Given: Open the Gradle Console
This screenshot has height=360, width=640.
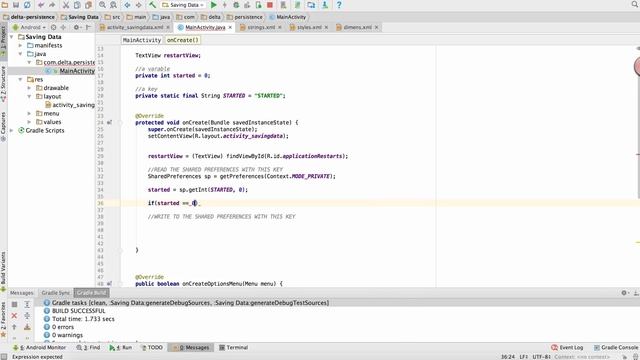Looking at the screenshot, I should coord(616,348).
